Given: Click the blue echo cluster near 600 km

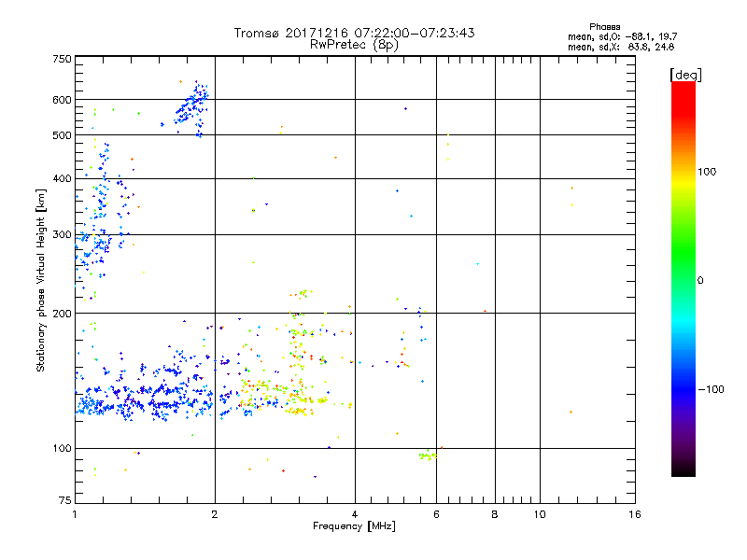Looking at the screenshot, I should (191, 108).
